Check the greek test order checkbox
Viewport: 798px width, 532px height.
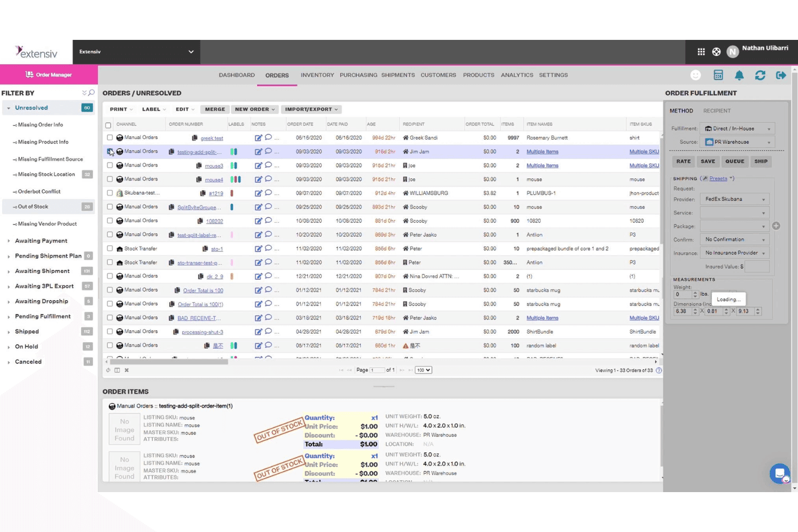(110, 138)
